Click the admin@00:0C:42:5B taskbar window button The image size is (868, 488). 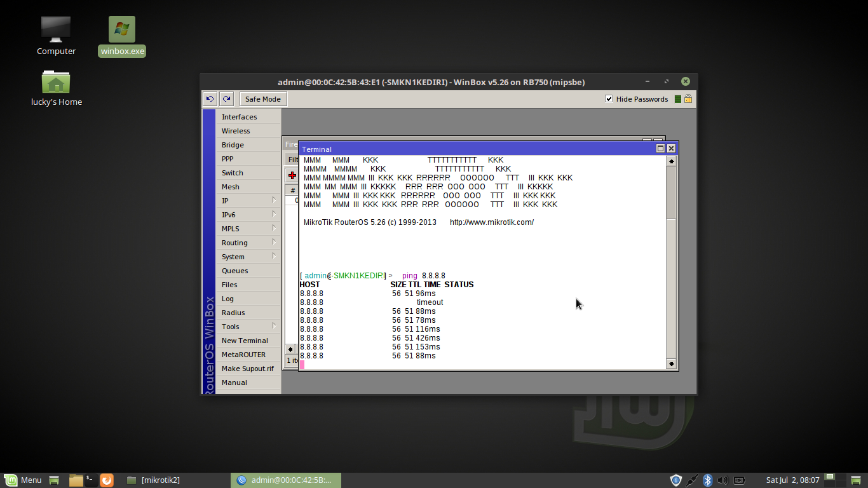click(285, 480)
